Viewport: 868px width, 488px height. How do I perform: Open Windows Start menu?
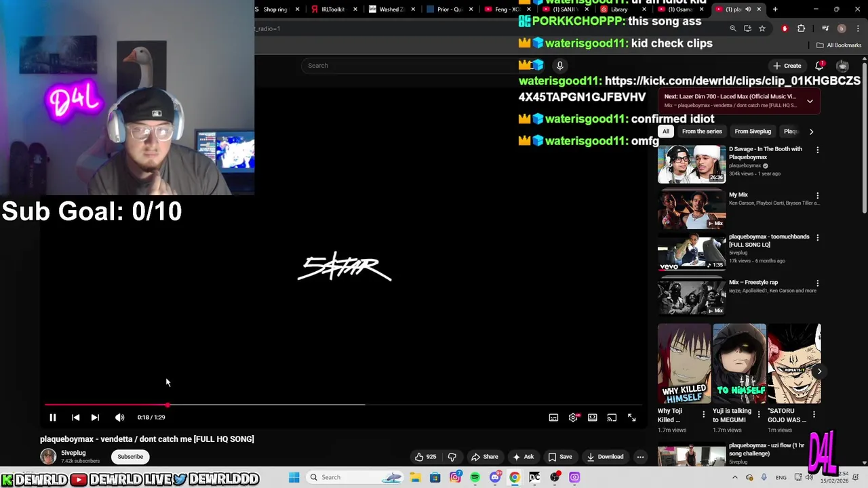click(x=294, y=477)
